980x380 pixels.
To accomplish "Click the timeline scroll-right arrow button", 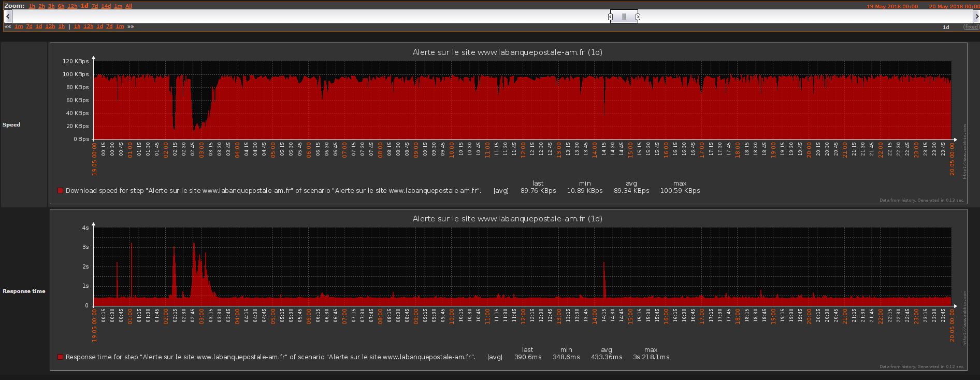I will coord(976,17).
